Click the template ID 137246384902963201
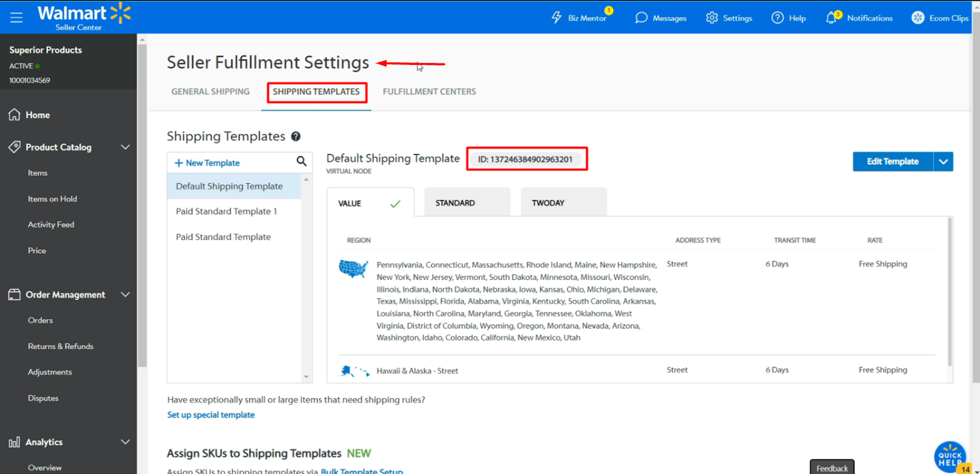Viewport: 980px width, 474px height. pos(526,159)
